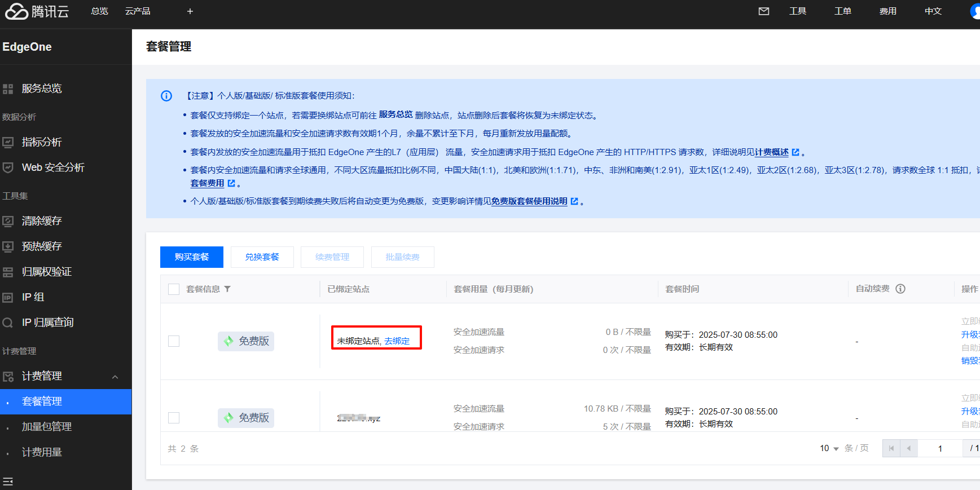The image size is (980, 490).
Task: Go to the previous page of results
Action: [x=909, y=448]
